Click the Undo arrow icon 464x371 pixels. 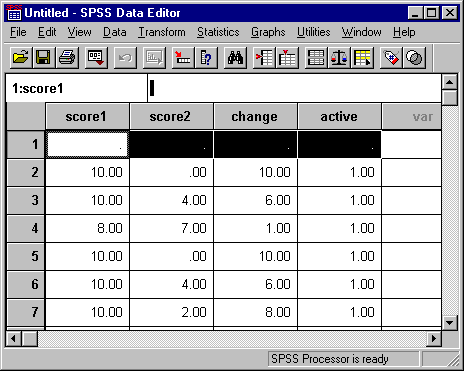coord(125,58)
